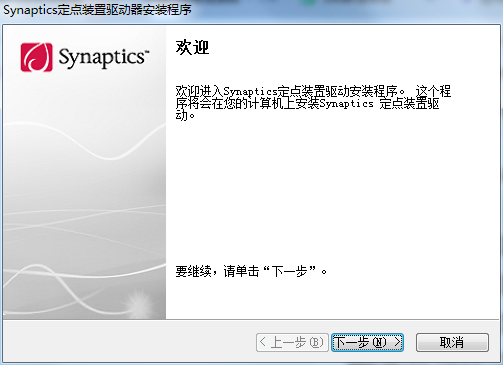Click the 取消 cancel button
Image resolution: width=503 pixels, height=365 pixels.
tap(452, 342)
